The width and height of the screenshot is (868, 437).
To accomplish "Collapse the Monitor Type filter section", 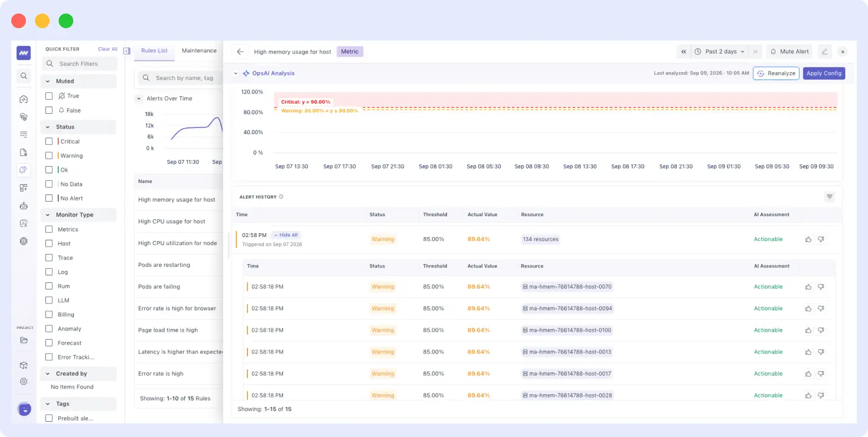I will pyautogui.click(x=47, y=215).
